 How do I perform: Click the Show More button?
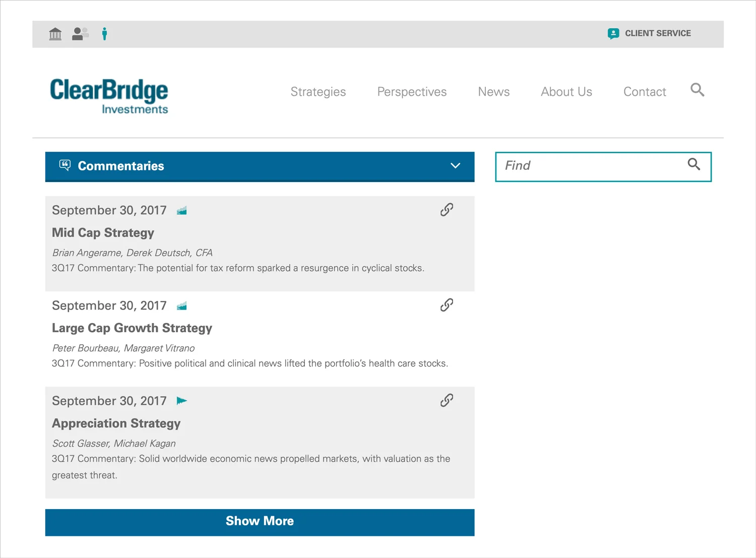click(x=260, y=522)
